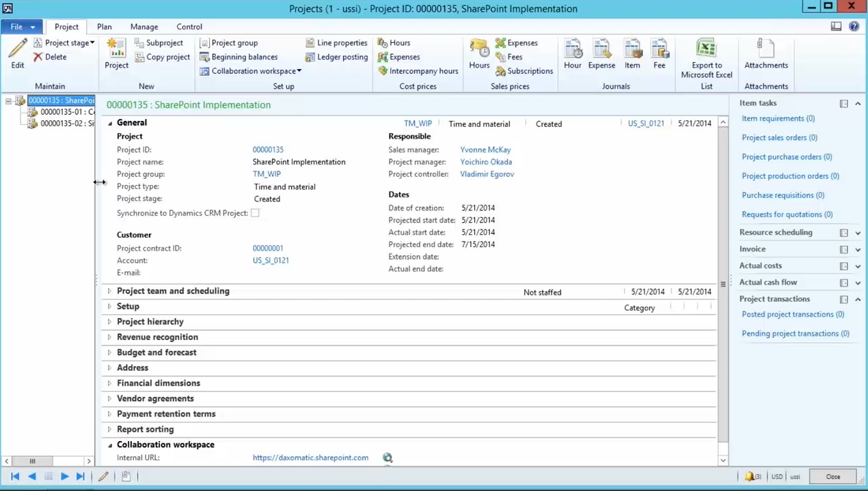Go to the first record
Viewport: 868px width, 491px height.
click(x=15, y=477)
